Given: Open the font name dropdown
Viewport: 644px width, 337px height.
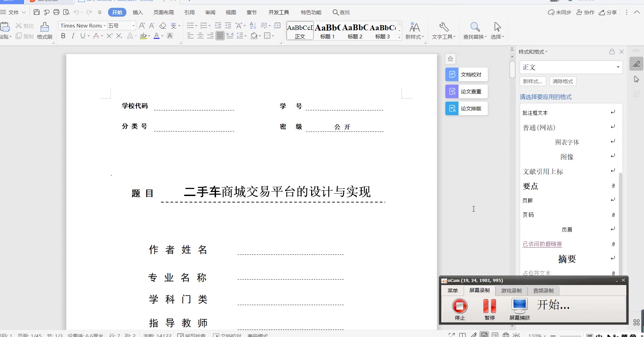Looking at the screenshot, I should click(105, 26).
